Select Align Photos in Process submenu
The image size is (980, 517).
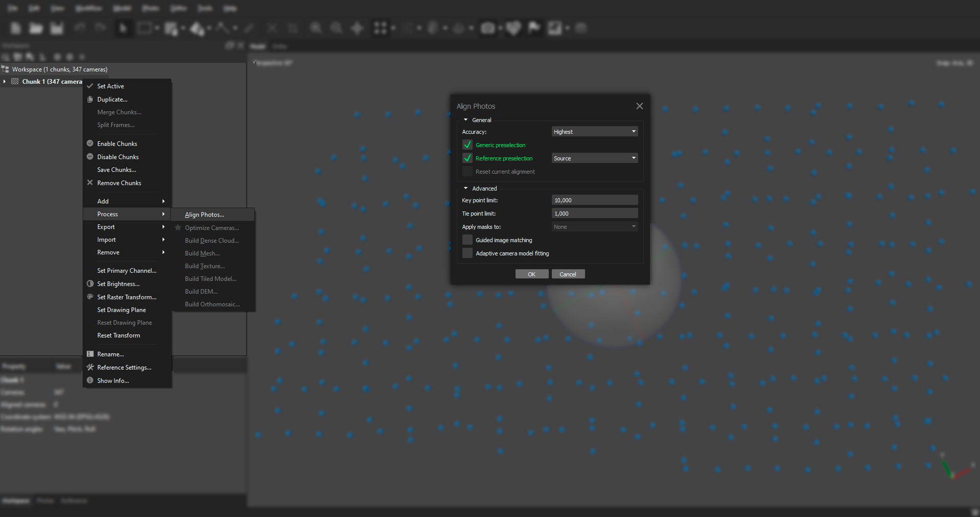204,215
